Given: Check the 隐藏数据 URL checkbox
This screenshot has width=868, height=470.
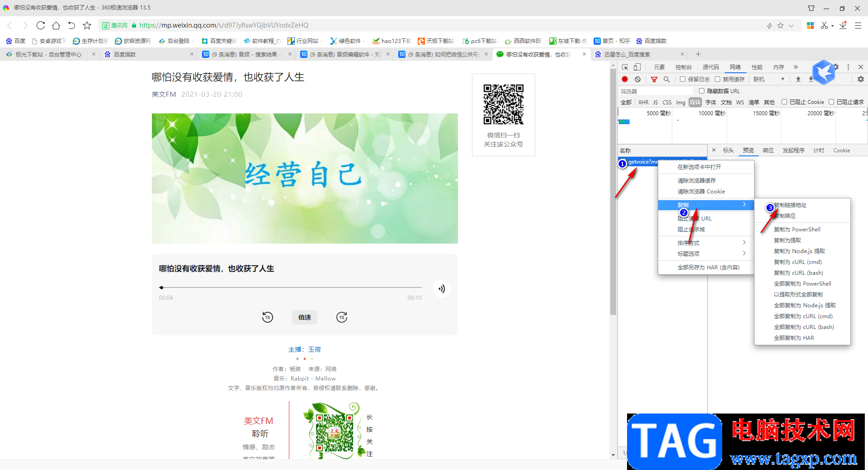Looking at the screenshot, I should [x=702, y=91].
